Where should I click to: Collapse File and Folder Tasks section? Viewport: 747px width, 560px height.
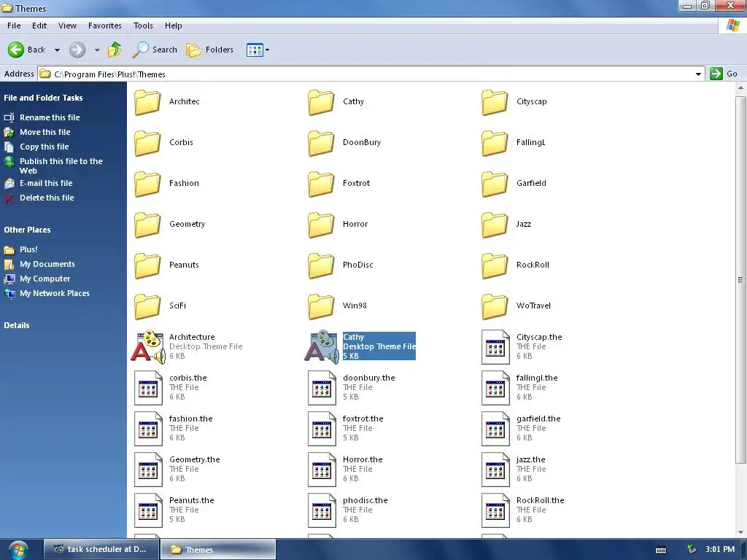[x=43, y=98]
